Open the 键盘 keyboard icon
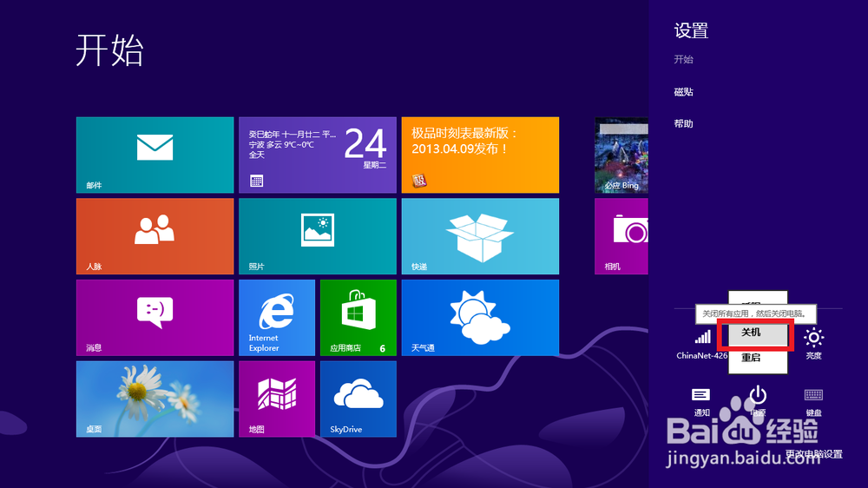 813,403
